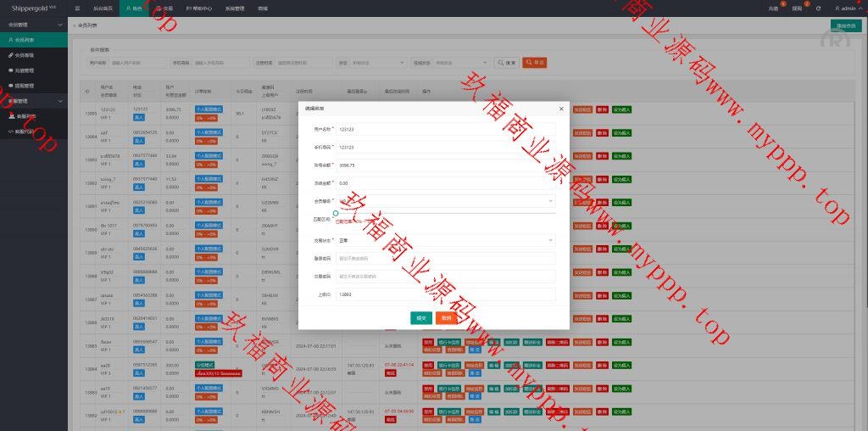
Task: Click the orange 取消 cancel button
Action: 447,317
